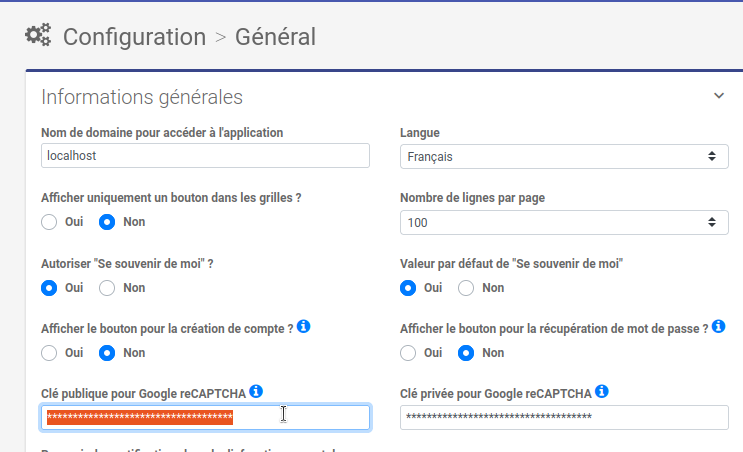Screen dimensions: 743x452
Task: Select Oui for single button in grids
Action: click(49, 222)
